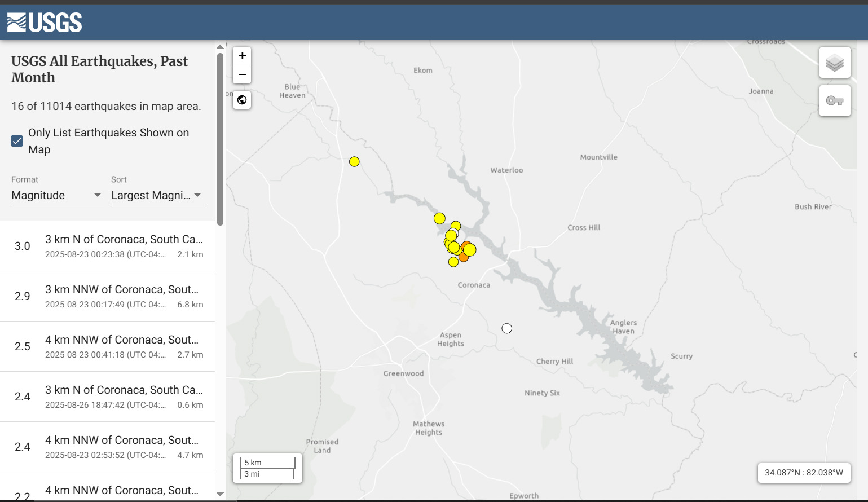Open the map legend key
The height and width of the screenshot is (502, 868).
click(x=835, y=101)
